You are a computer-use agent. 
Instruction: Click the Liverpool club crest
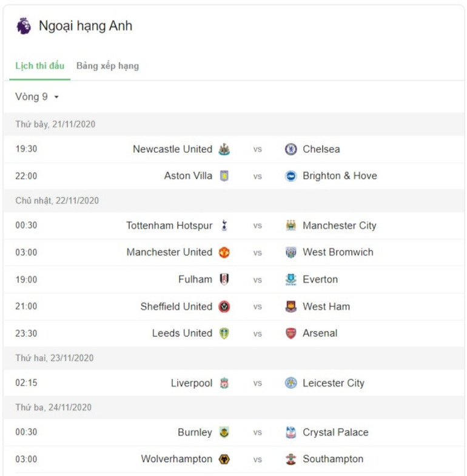[224, 383]
